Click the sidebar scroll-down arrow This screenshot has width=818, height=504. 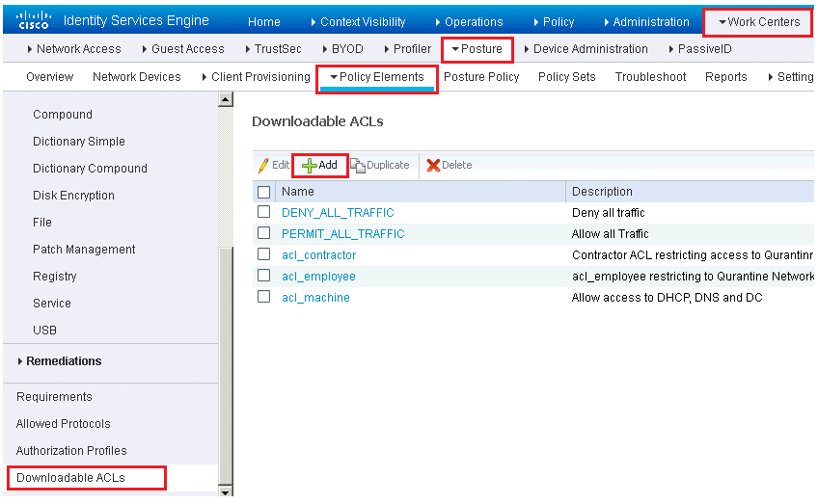click(x=226, y=491)
